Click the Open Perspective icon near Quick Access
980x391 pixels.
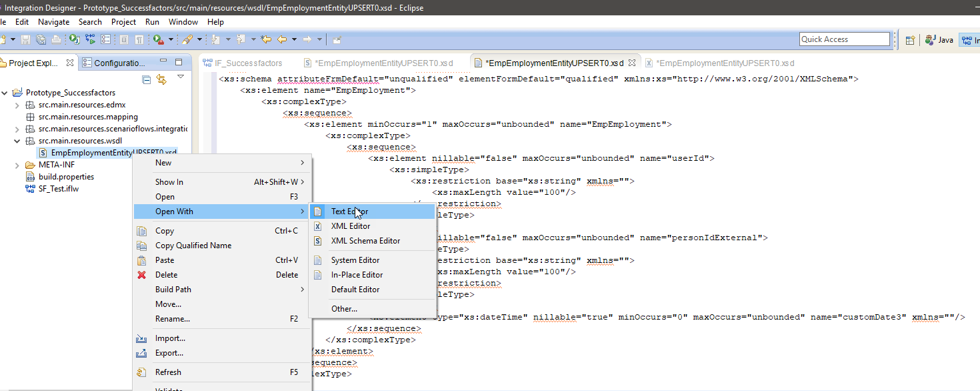tap(911, 39)
